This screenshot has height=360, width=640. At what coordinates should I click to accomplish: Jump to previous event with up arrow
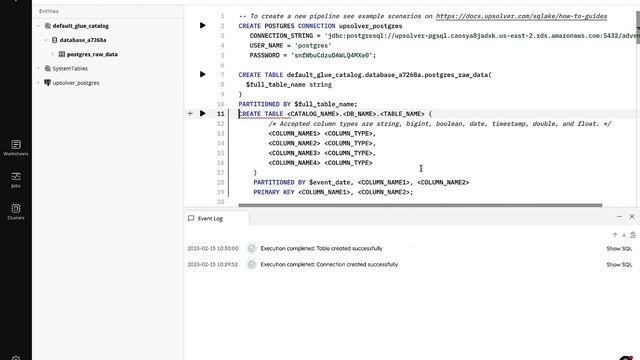tap(615, 235)
